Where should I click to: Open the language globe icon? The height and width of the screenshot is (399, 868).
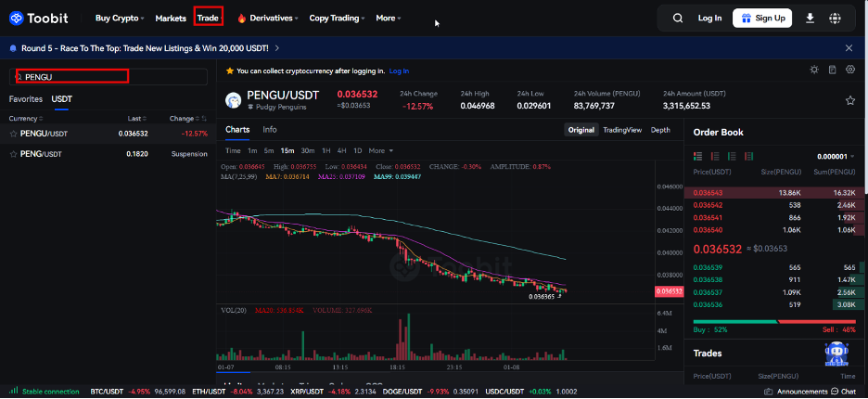(x=835, y=19)
